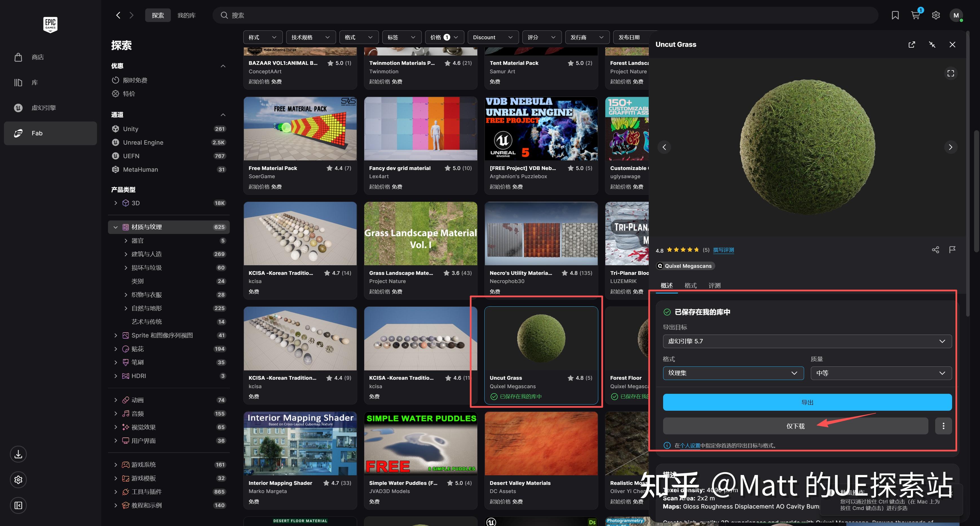980x526 pixels.
Task: Select the Uncut Grass thumbnail in the grid
Action: point(541,339)
